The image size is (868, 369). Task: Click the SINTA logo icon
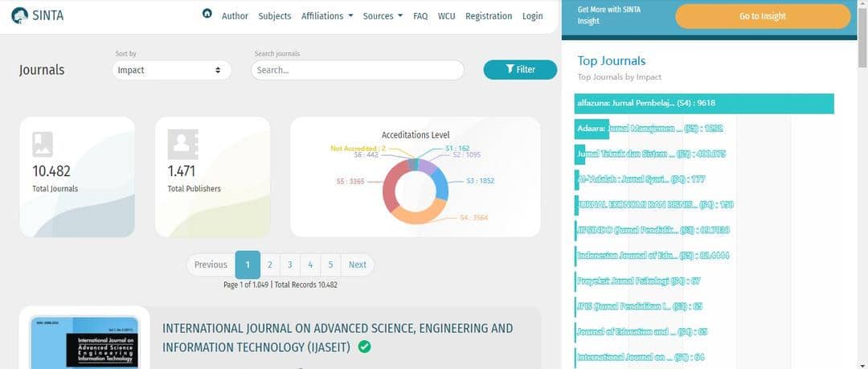(x=19, y=15)
